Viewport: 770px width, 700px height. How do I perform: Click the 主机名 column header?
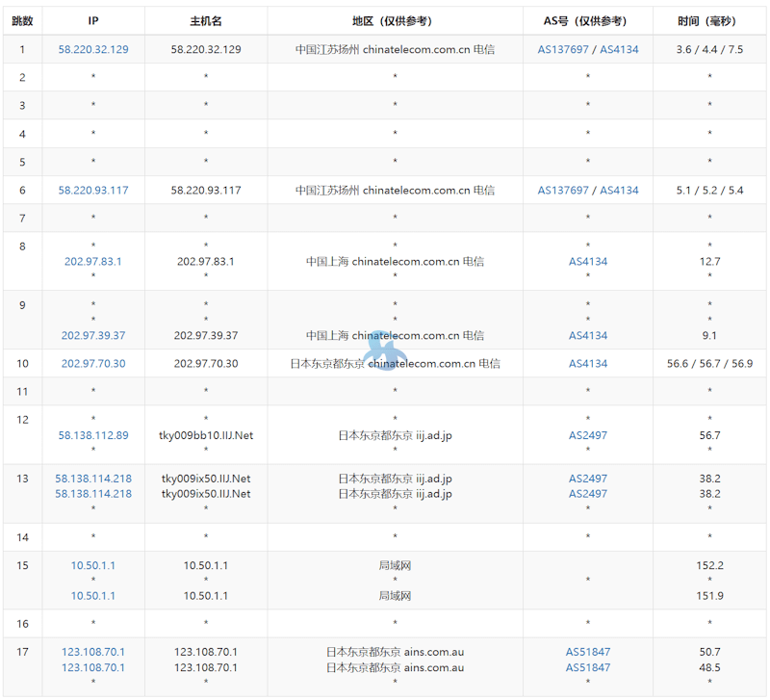[206, 21]
